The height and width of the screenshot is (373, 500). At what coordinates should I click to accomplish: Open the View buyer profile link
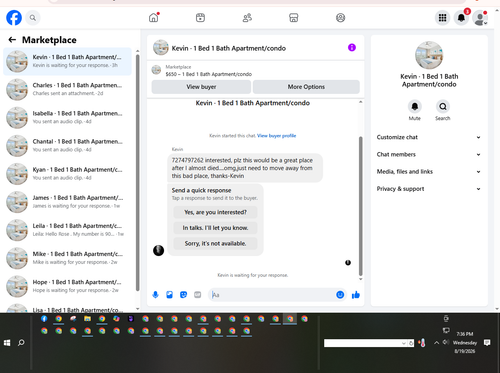coord(277,136)
